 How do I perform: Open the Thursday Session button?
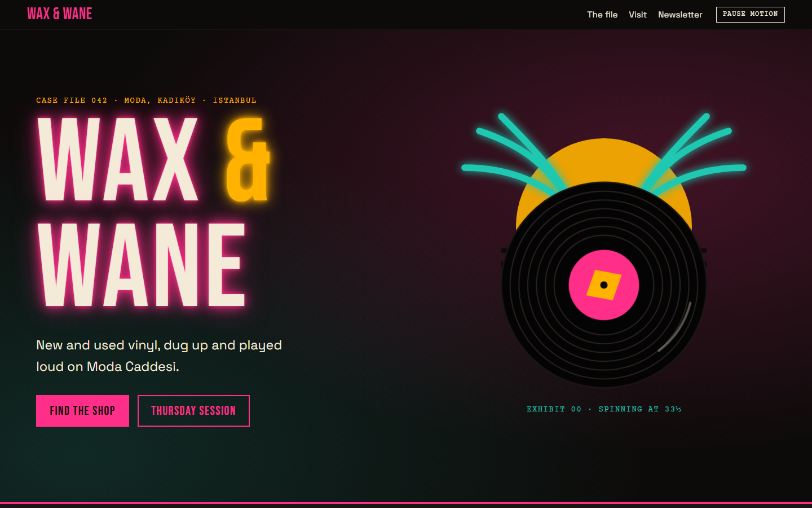tap(193, 411)
